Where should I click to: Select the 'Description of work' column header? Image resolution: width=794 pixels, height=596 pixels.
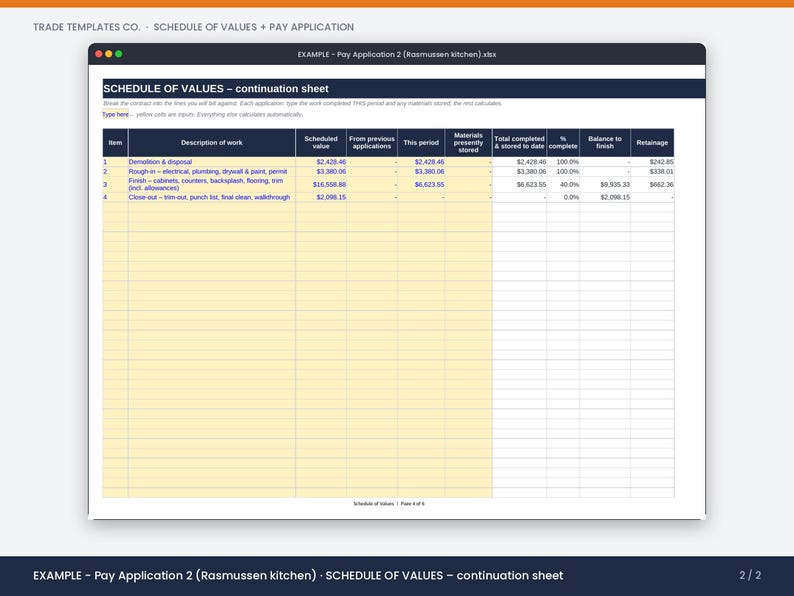tap(212, 142)
